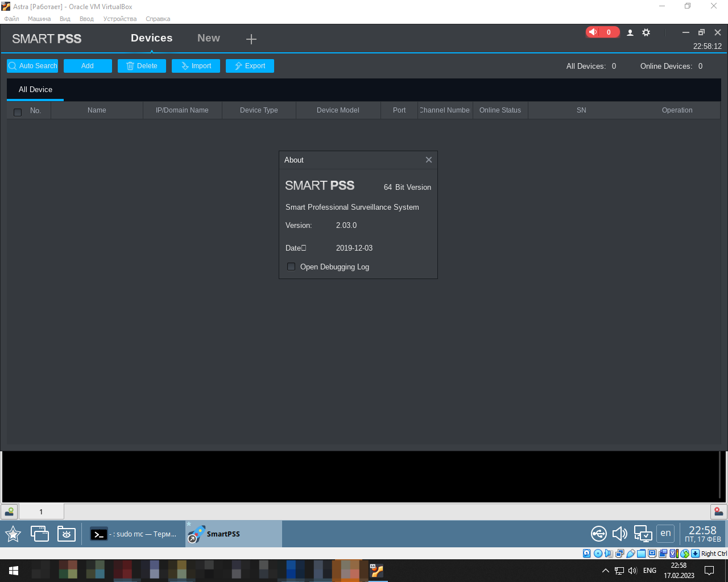Open the Astra star start menu

tap(13, 534)
